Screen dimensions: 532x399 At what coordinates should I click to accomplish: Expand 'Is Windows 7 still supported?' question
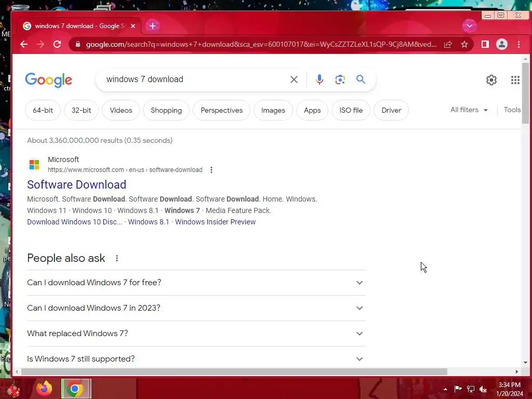pos(196,358)
